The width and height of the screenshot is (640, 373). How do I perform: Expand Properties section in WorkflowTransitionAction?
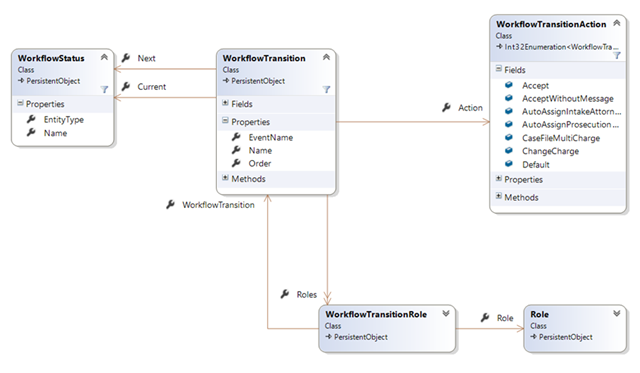pos(498,179)
